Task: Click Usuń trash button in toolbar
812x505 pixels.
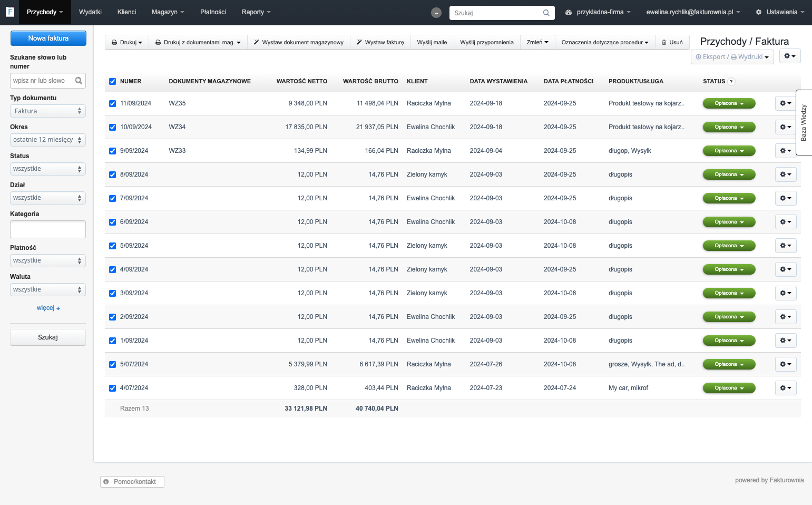Action: coord(672,42)
